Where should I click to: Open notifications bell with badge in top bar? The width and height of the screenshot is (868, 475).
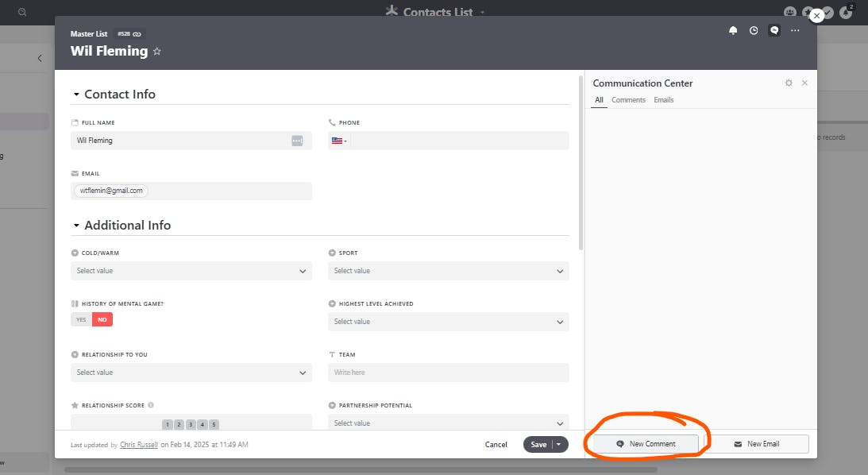coord(847,12)
